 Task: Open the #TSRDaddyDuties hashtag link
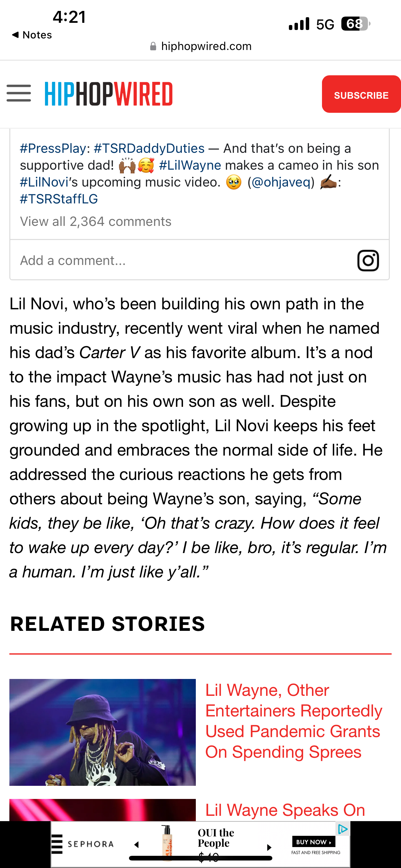[149, 148]
